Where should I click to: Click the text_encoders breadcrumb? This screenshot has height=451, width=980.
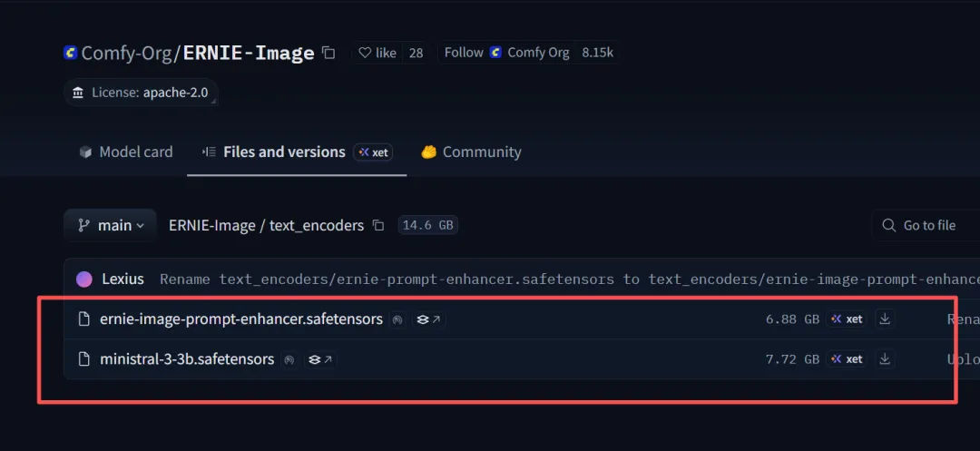tap(317, 225)
